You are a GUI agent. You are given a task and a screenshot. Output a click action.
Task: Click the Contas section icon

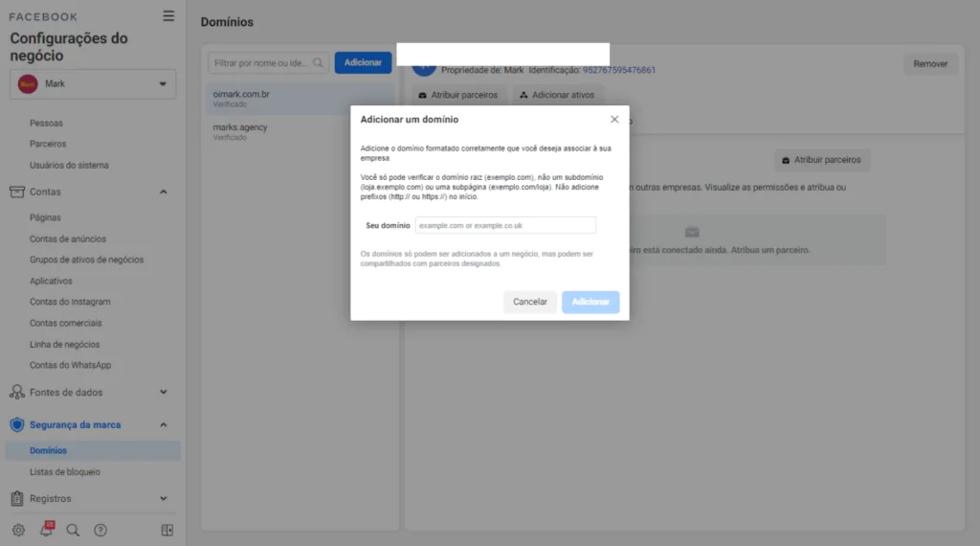point(17,192)
